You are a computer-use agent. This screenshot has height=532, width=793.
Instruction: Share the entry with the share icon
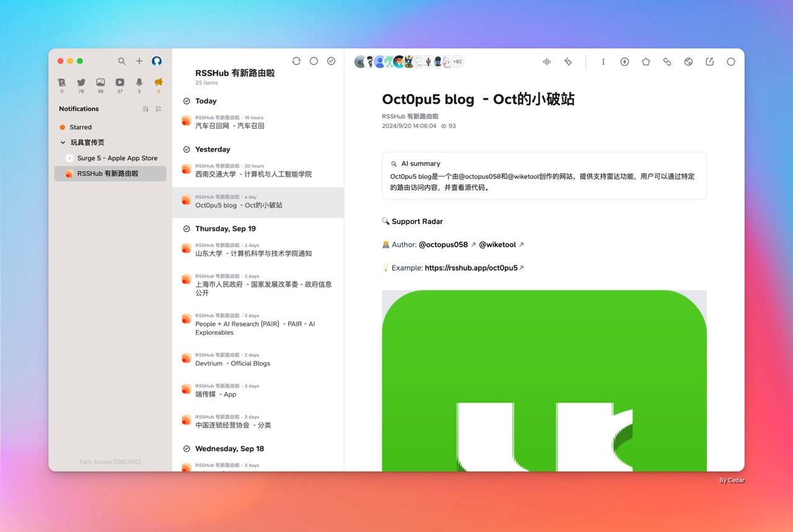coord(709,61)
